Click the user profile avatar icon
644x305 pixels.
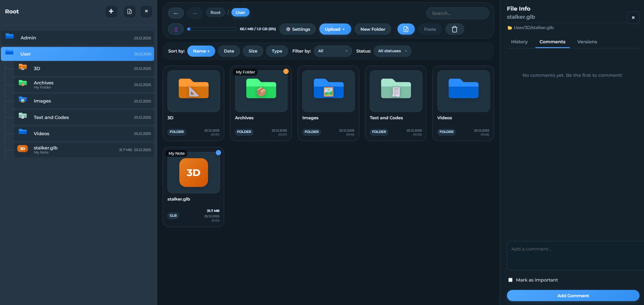coord(176,29)
